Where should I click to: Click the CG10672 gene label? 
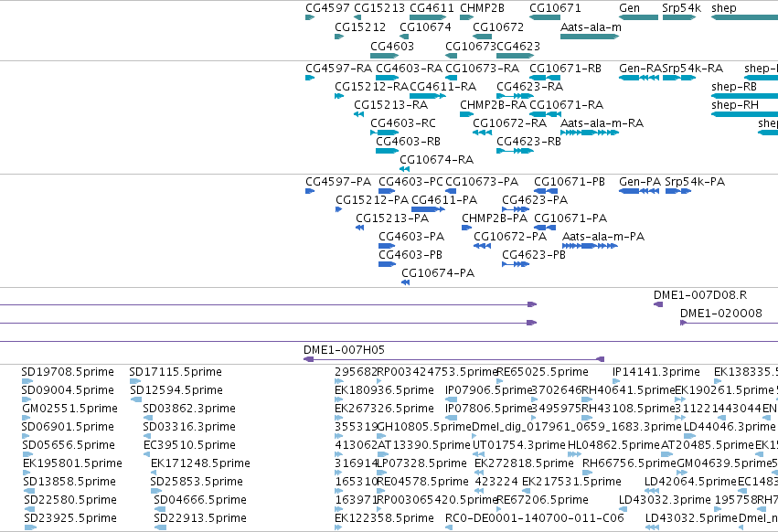(498, 27)
